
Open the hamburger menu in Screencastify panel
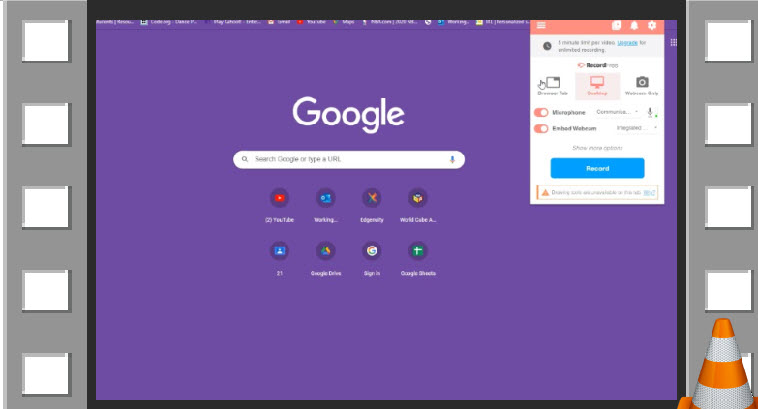[x=541, y=25]
